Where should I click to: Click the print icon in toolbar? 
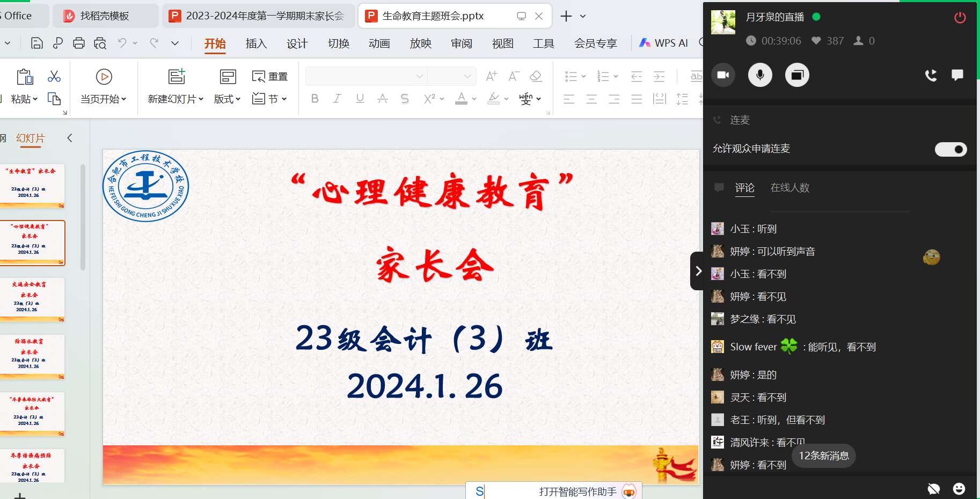pyautogui.click(x=79, y=43)
